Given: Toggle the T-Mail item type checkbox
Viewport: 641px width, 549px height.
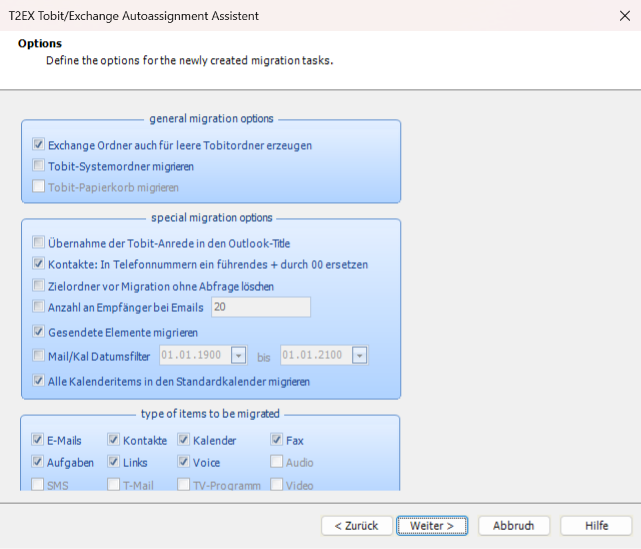Looking at the screenshot, I should point(114,485).
